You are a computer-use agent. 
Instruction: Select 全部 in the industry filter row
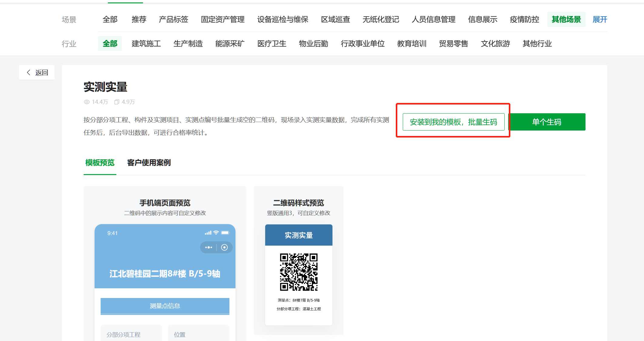[x=110, y=44]
